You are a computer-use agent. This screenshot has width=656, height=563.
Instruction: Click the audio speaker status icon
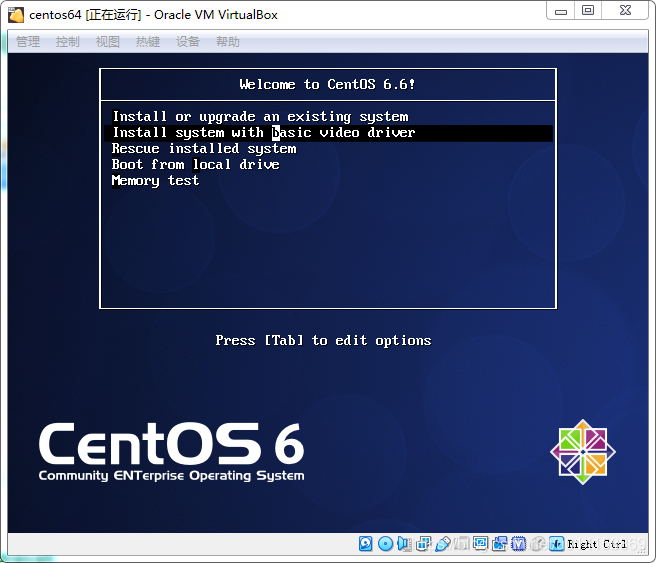click(404, 543)
